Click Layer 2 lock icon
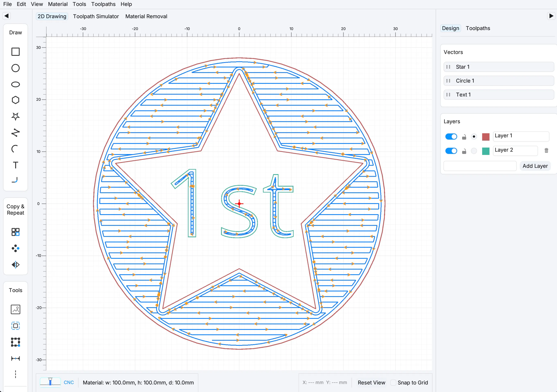Screen dimensions: 557x392 [x=464, y=151]
